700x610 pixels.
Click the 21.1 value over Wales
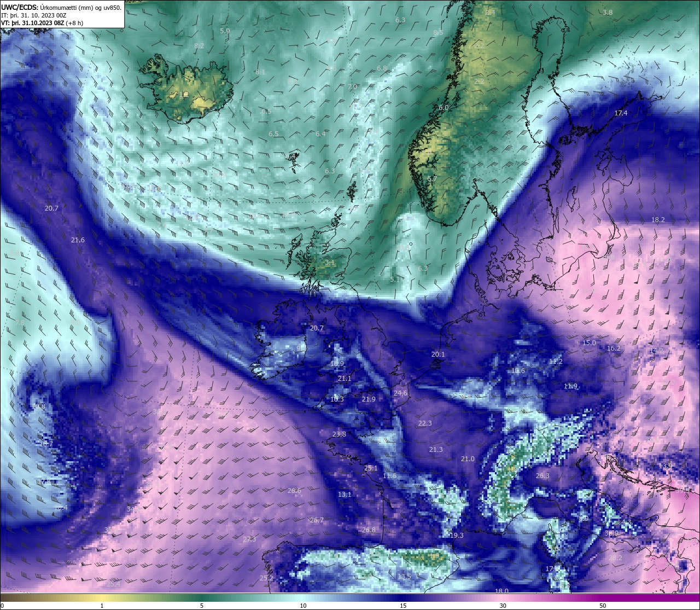pos(345,379)
